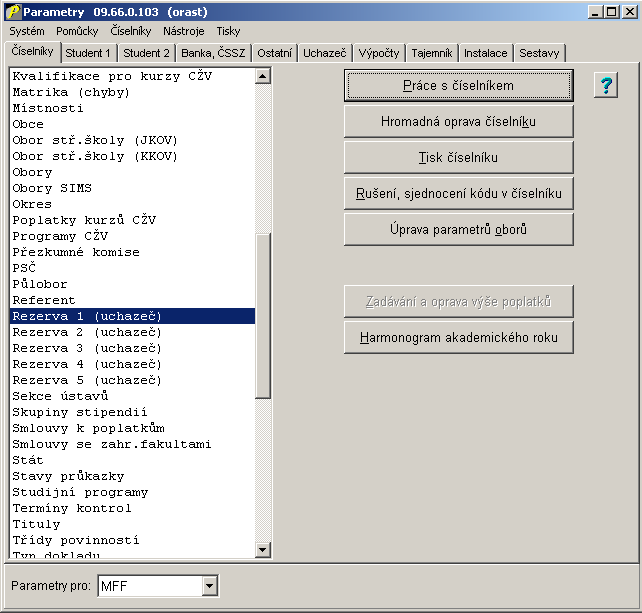Select Přezkumné komise list item
The image size is (642, 613).
(76, 252)
